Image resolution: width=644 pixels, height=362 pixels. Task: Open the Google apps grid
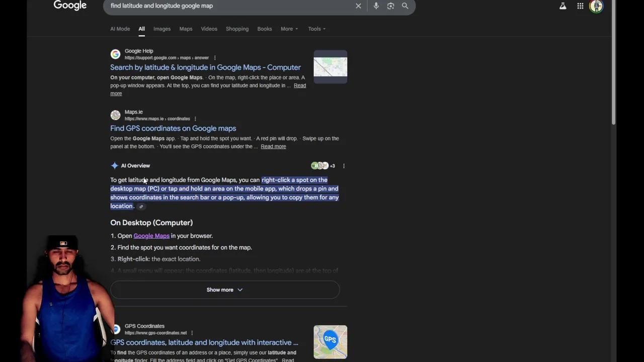580,6
